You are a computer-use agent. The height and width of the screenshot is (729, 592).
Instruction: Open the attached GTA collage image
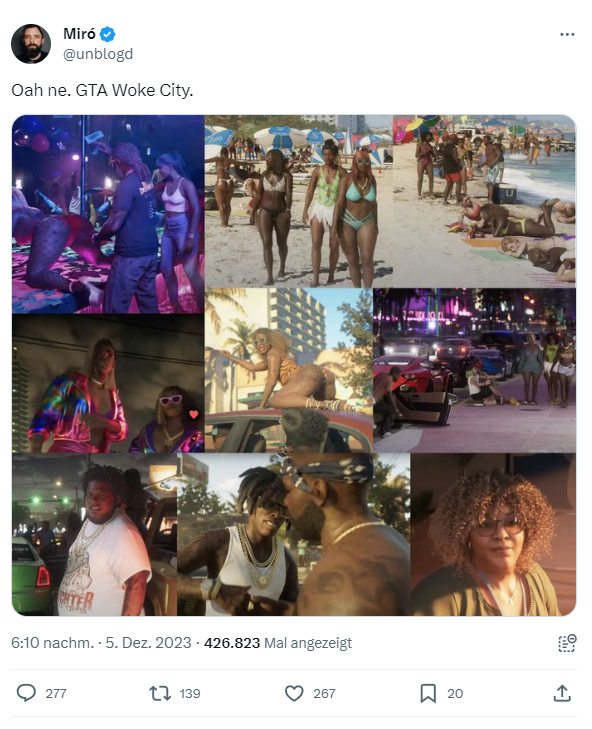294,365
